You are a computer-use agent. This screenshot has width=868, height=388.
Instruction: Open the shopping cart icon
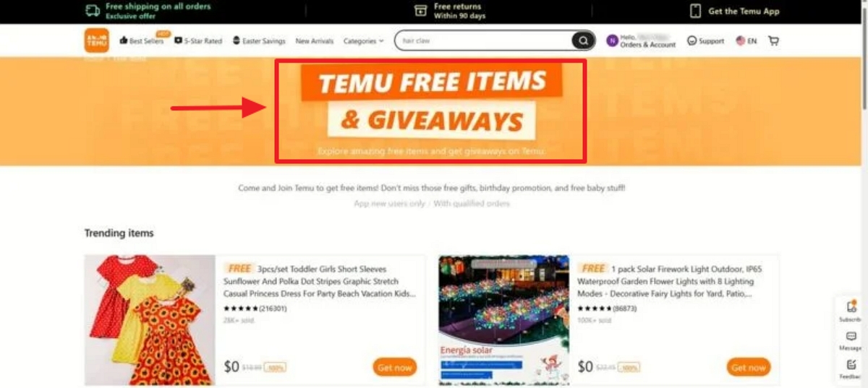[x=773, y=41]
